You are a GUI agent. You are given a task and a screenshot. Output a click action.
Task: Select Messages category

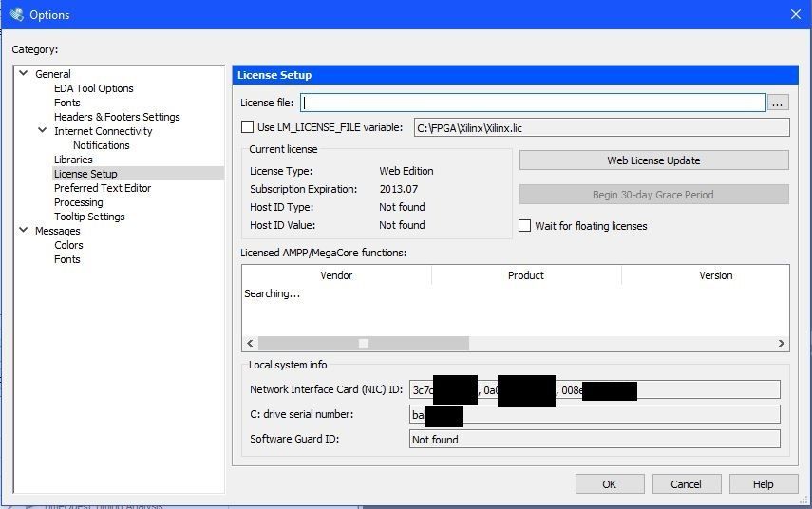58,231
